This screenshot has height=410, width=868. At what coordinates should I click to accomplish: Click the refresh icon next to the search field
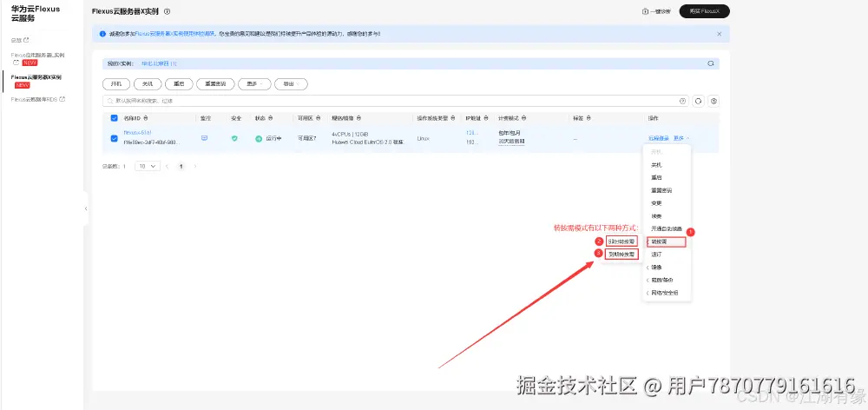coord(698,101)
